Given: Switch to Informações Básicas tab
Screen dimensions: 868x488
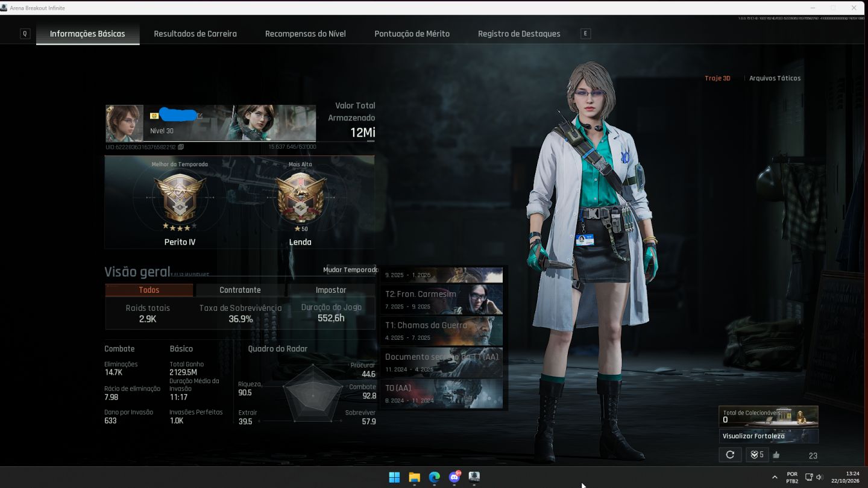Looking at the screenshot, I should coord(87,34).
